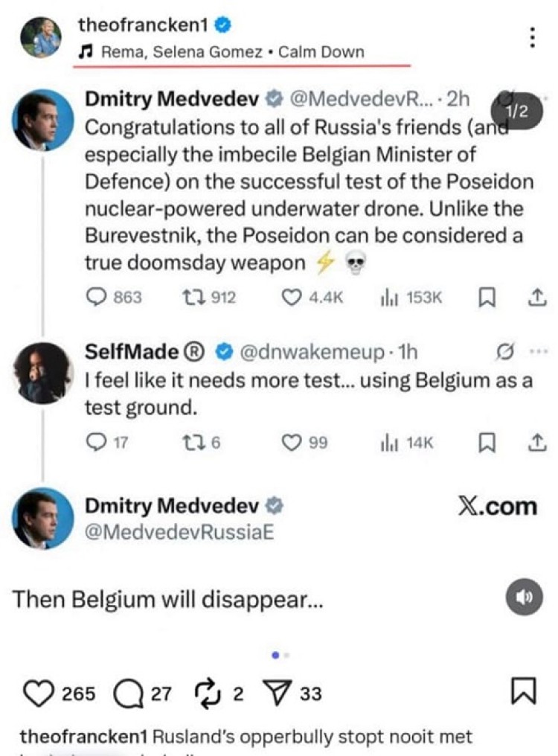Screen dimensions: 558x756
Task: Open theofrancken1 profile picture
Action: (41, 36)
